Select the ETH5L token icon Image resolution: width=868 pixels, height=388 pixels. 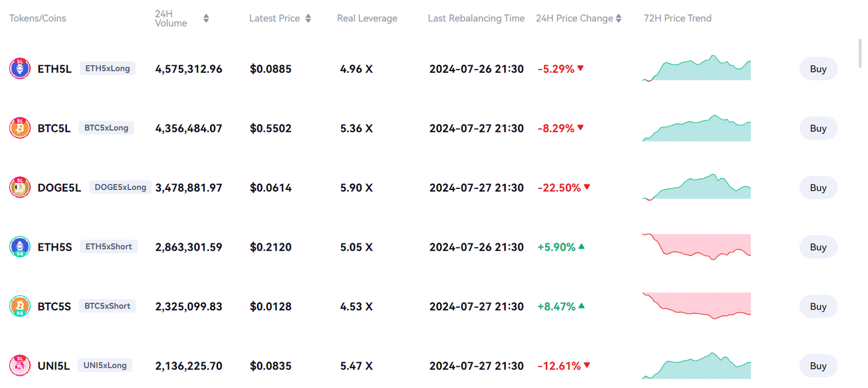20,68
